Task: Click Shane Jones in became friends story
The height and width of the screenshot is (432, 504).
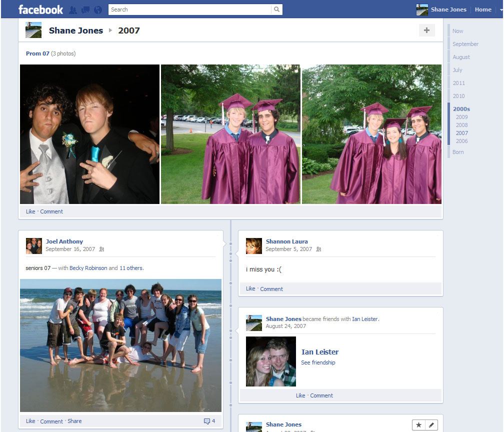Action: point(283,319)
